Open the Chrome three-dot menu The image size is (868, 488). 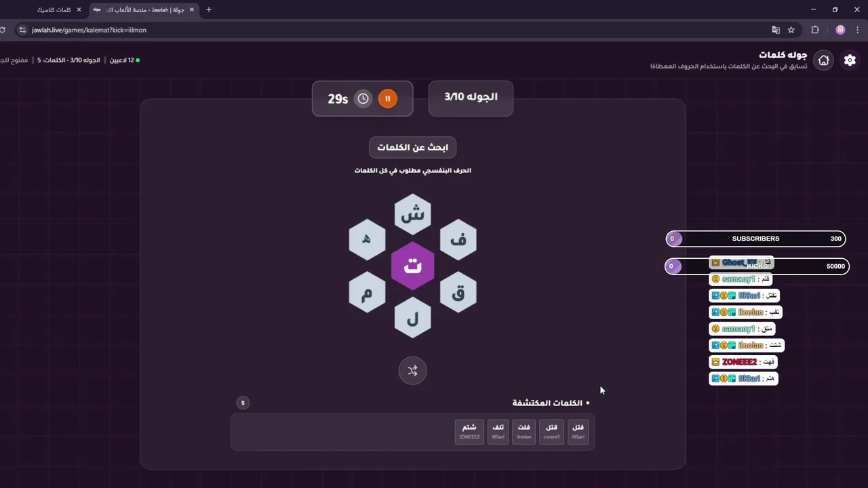858,30
